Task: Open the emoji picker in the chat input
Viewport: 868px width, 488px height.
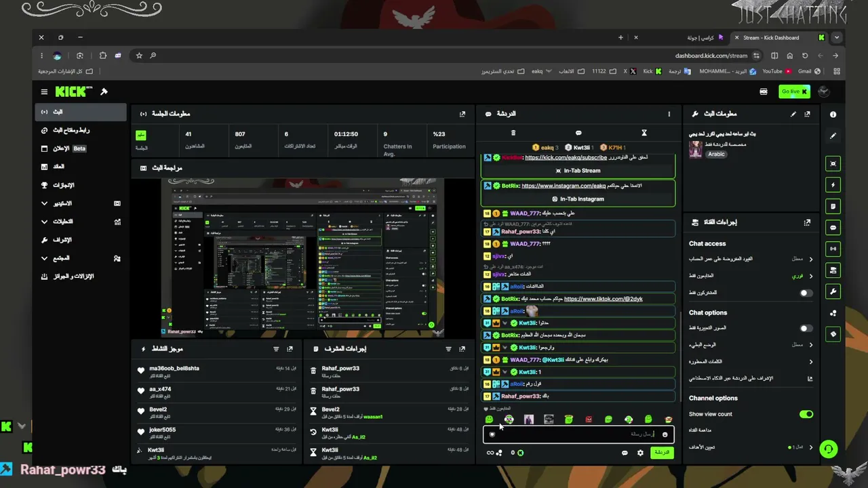Action: pos(665,434)
